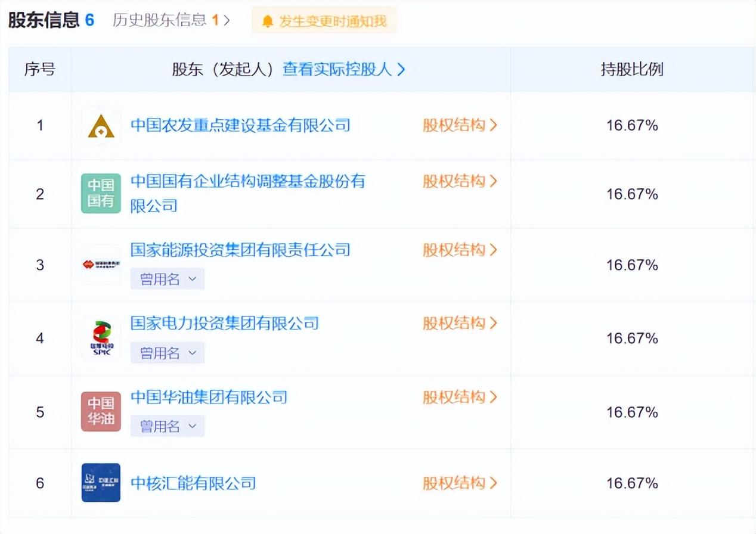Click the red 中国华油 logo icon
The height and width of the screenshot is (534, 756).
click(101, 412)
